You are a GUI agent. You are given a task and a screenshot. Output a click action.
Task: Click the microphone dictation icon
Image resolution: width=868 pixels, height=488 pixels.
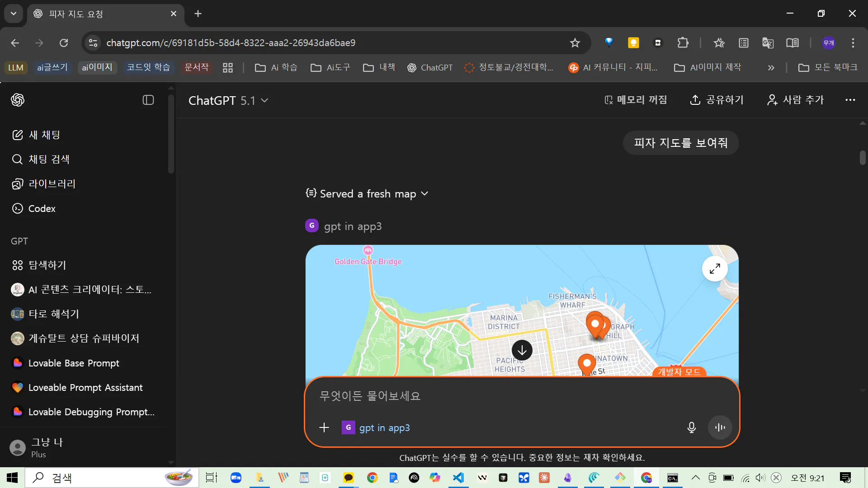click(691, 427)
